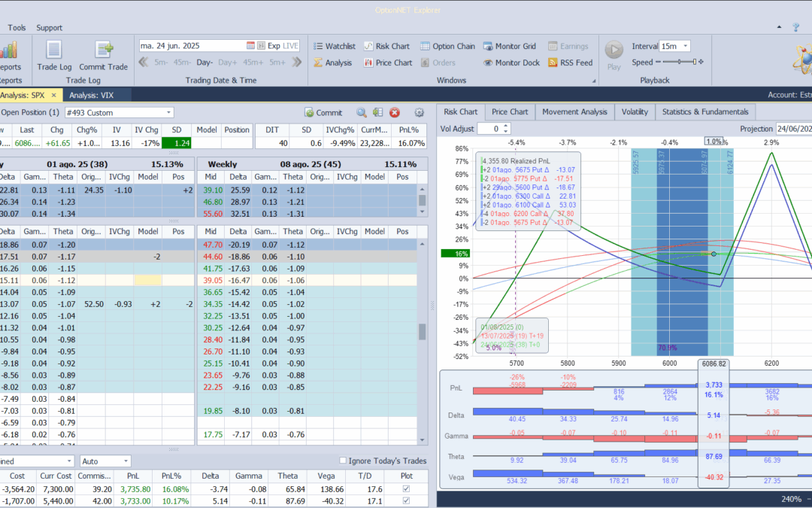This screenshot has height=508, width=812.
Task: Open the Monitor Dock window
Action: (x=512, y=62)
